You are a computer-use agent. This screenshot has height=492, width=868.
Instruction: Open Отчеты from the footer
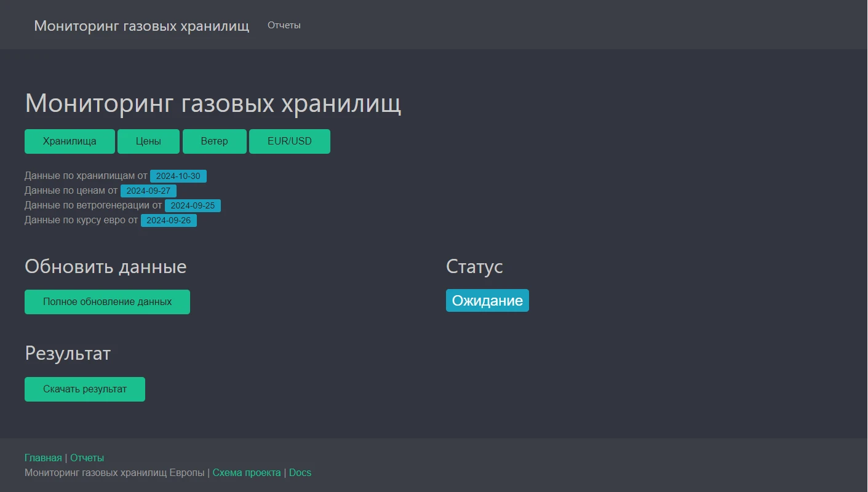click(87, 458)
